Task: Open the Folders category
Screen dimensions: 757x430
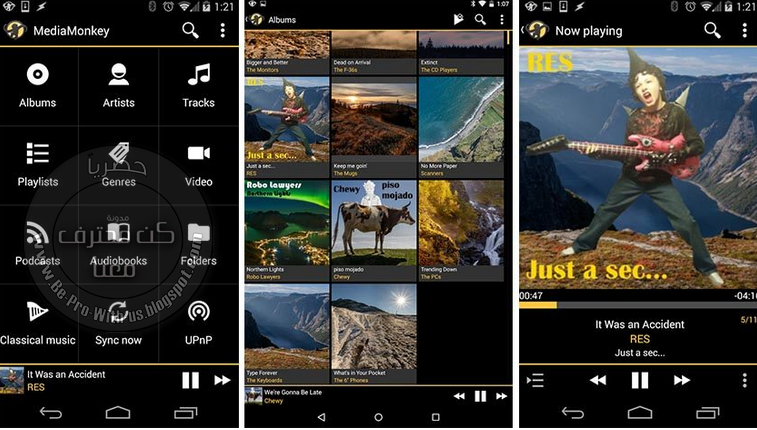Action: pos(198,244)
